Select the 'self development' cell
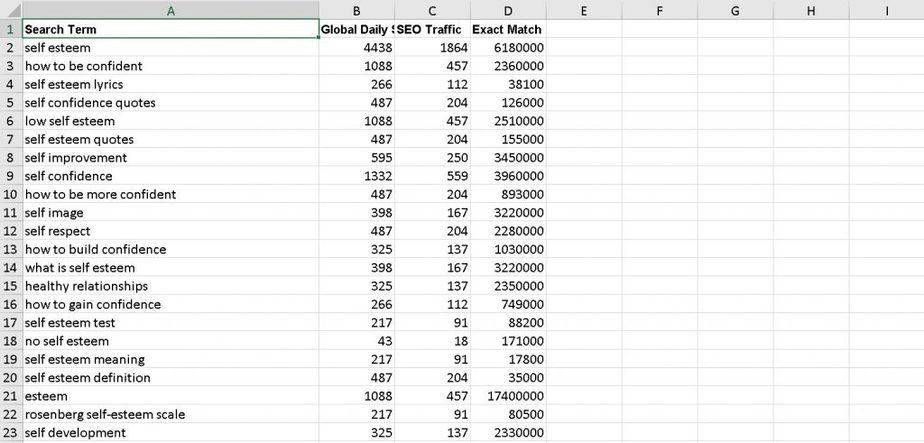Screen dimensions: 924x443 [x=170, y=432]
